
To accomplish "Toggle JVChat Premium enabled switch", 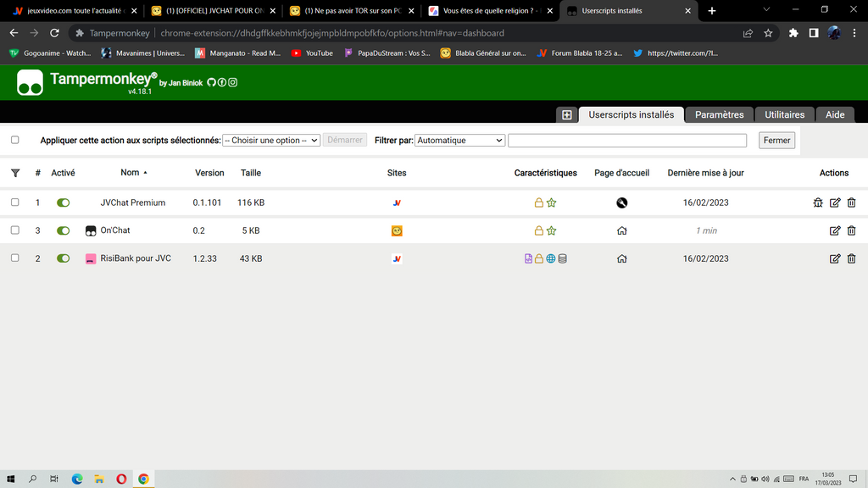I will (x=63, y=202).
